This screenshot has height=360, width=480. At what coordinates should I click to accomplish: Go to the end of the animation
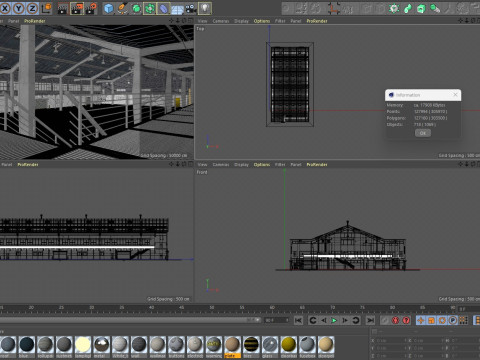370,320
